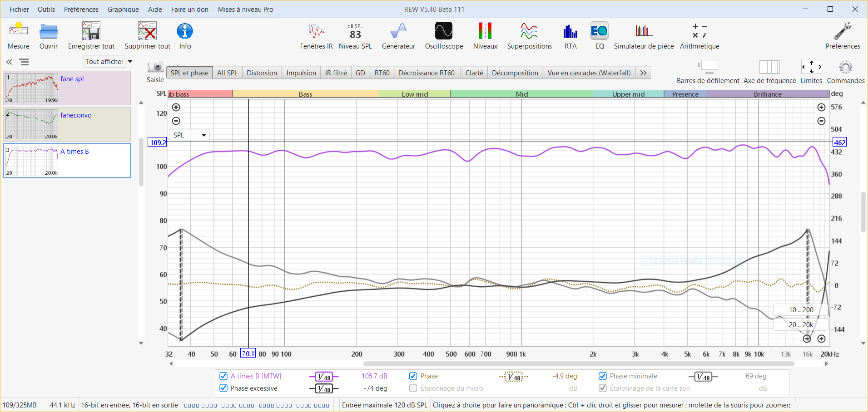Set frequency range to 20 .. 20k
Screen dimensions: 868x412
pyautogui.click(x=801, y=325)
